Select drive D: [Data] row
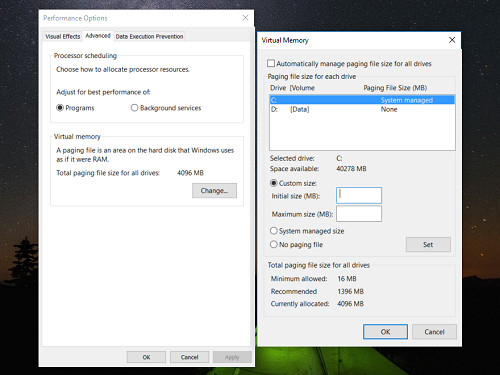 coord(362,109)
